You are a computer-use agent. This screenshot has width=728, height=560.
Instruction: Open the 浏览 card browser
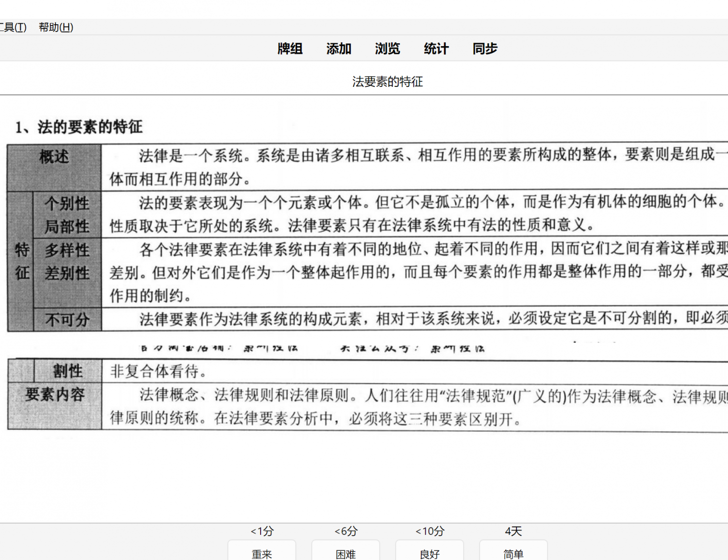[x=387, y=49]
